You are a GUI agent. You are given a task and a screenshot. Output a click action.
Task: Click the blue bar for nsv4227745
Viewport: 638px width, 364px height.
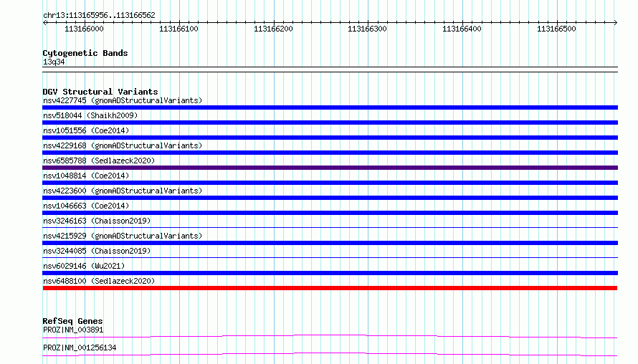(330, 107)
